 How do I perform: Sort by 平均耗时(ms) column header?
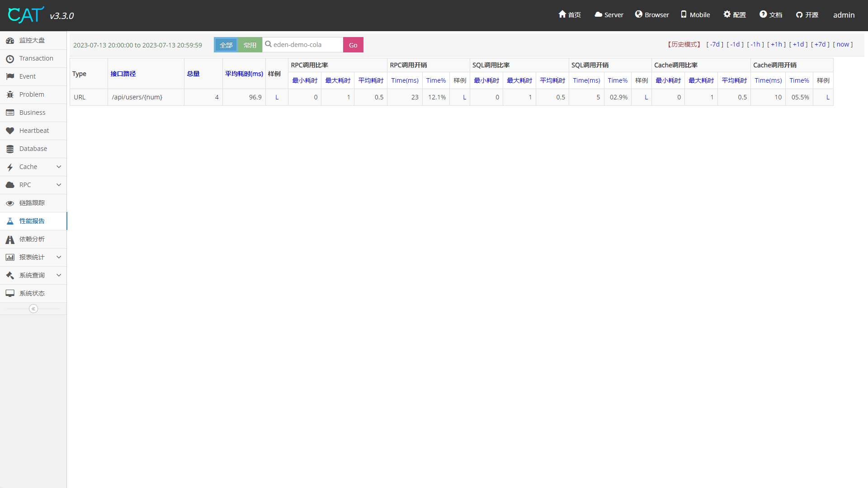point(244,74)
